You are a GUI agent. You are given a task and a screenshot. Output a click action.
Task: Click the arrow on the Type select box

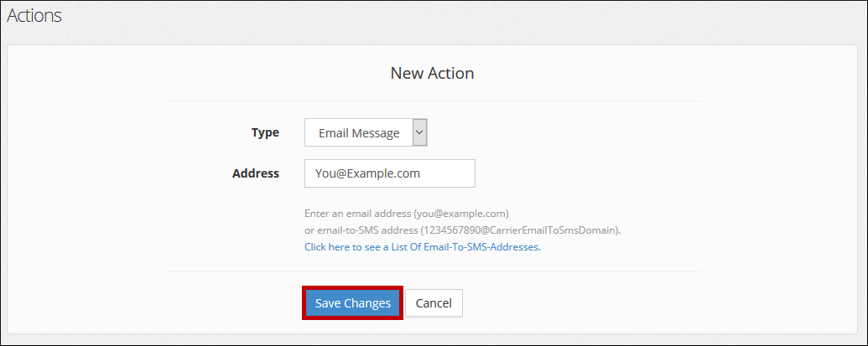[x=420, y=132]
